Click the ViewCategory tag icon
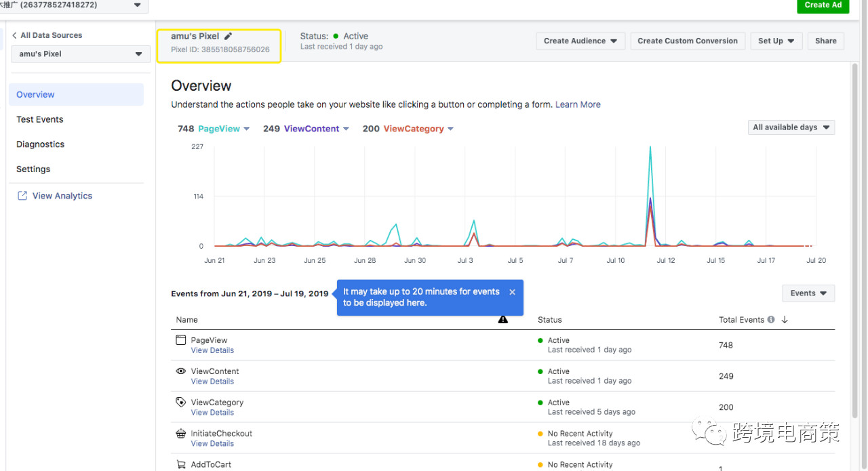This screenshot has width=868, height=471. pos(180,402)
